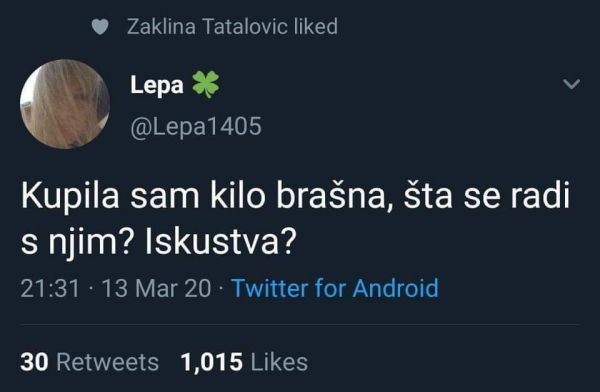The image size is (600, 392).
Task: Click the word 'brašna,' in the tweet
Action: (335, 196)
